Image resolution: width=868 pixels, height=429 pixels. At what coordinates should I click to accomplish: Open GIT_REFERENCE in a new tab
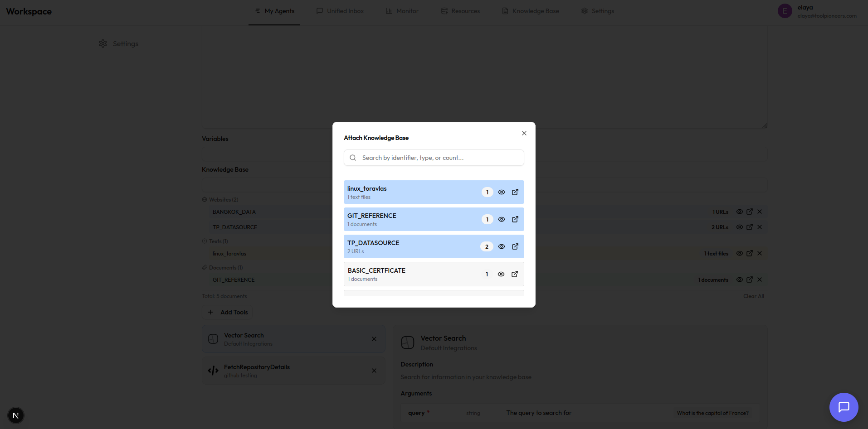coord(515,219)
